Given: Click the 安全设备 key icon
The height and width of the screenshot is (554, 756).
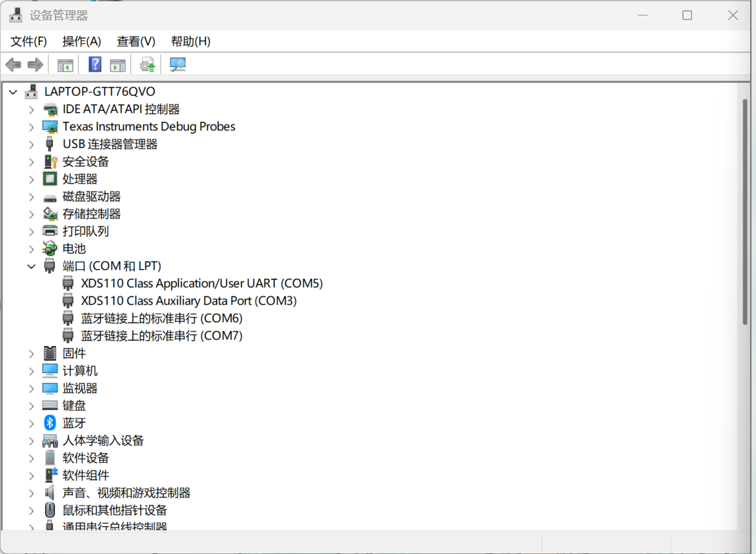Looking at the screenshot, I should [x=50, y=161].
